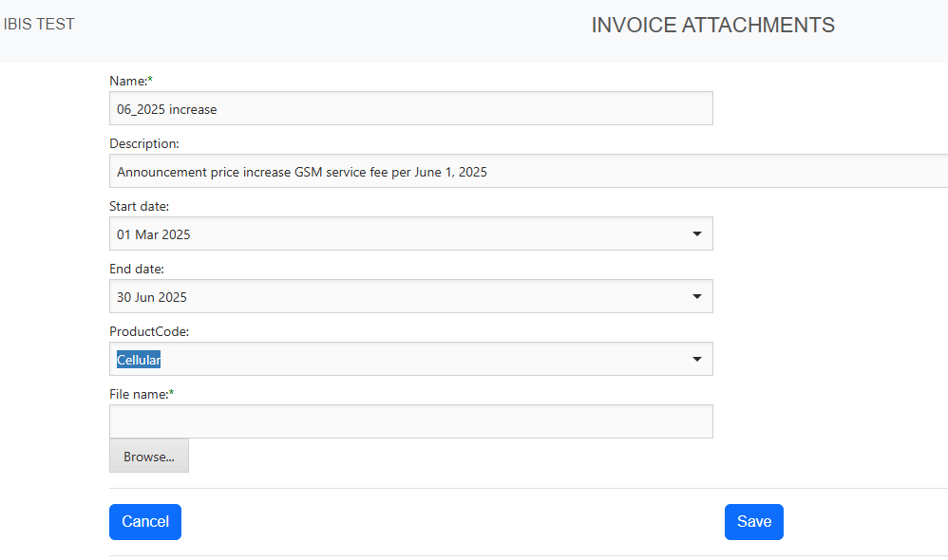
Task: Click the Description: field label
Action: tap(144, 143)
